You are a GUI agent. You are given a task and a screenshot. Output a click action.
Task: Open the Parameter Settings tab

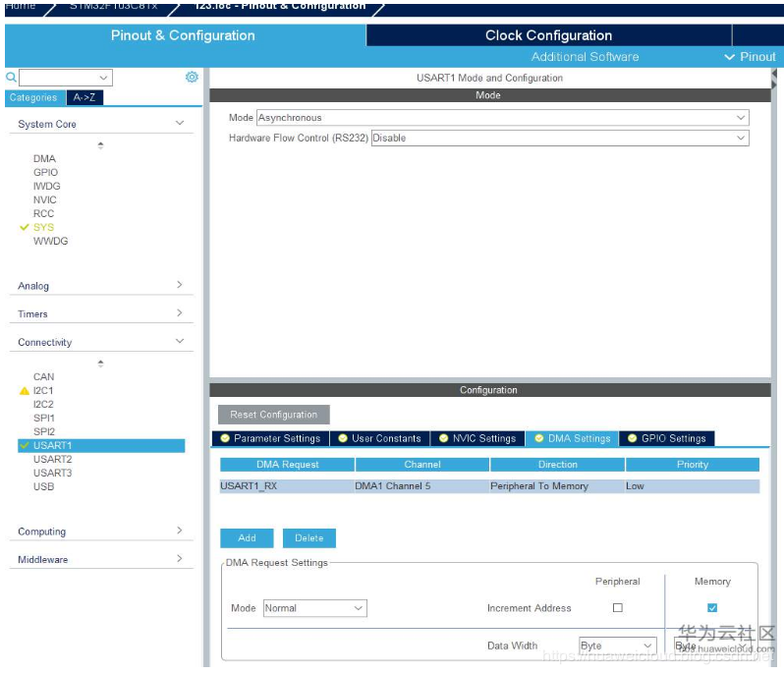pos(271,438)
